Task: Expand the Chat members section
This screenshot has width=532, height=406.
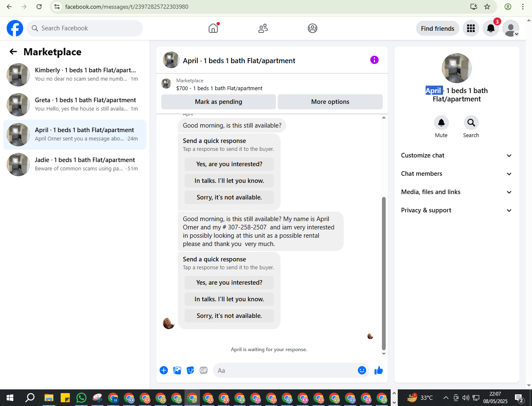Action: click(x=457, y=174)
